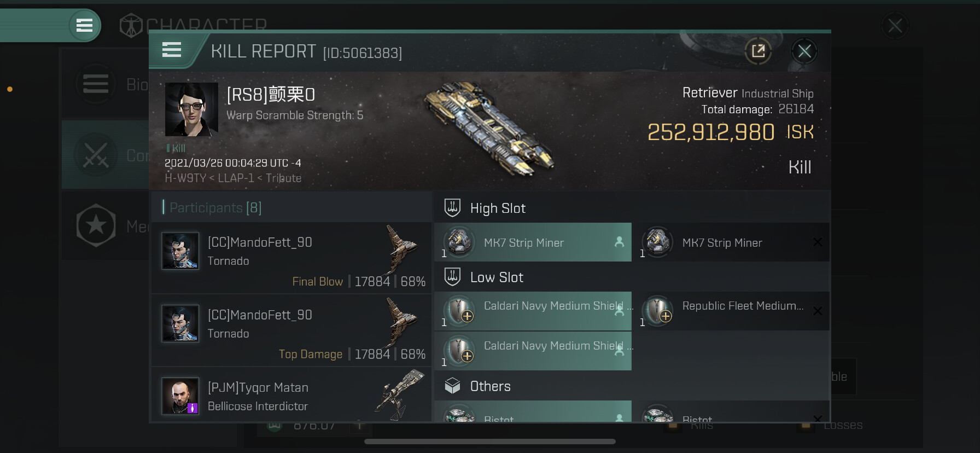The height and width of the screenshot is (453, 980).
Task: Select the dropped MK7 Strip Miner module
Action: tap(533, 242)
